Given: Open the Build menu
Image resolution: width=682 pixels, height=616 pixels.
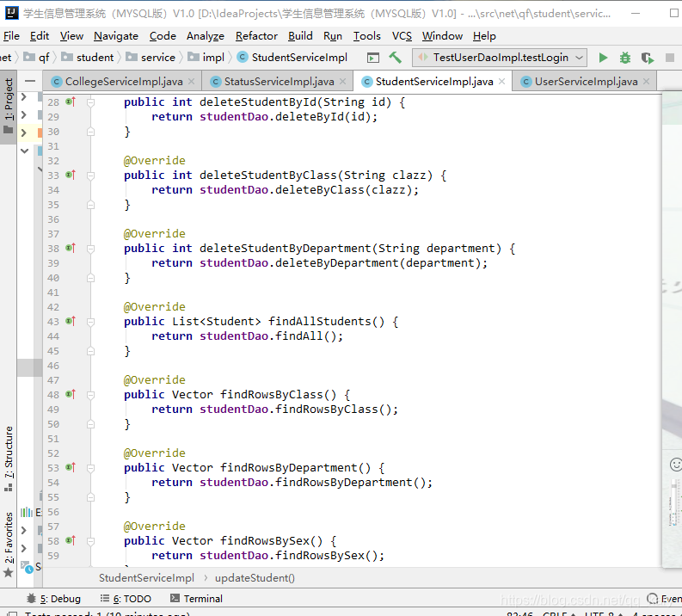Looking at the screenshot, I should 300,35.
